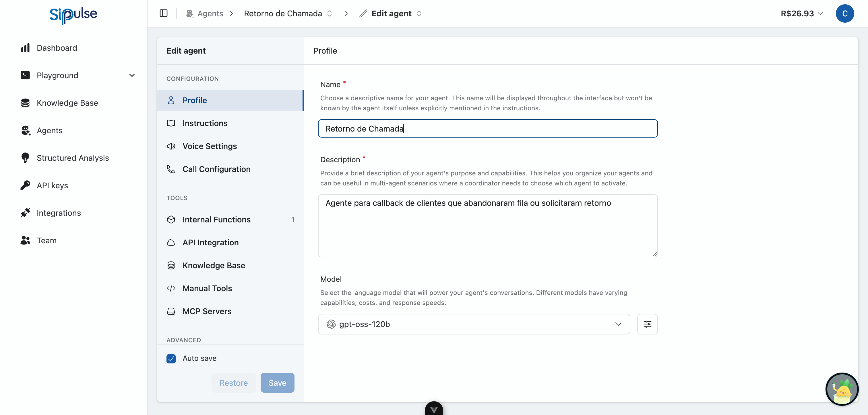868x415 pixels.
Task: Edit the agent Name input field
Action: [x=487, y=129]
